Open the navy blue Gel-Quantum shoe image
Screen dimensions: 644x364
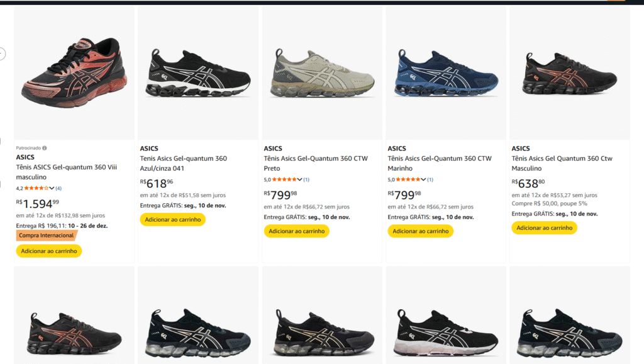point(446,73)
